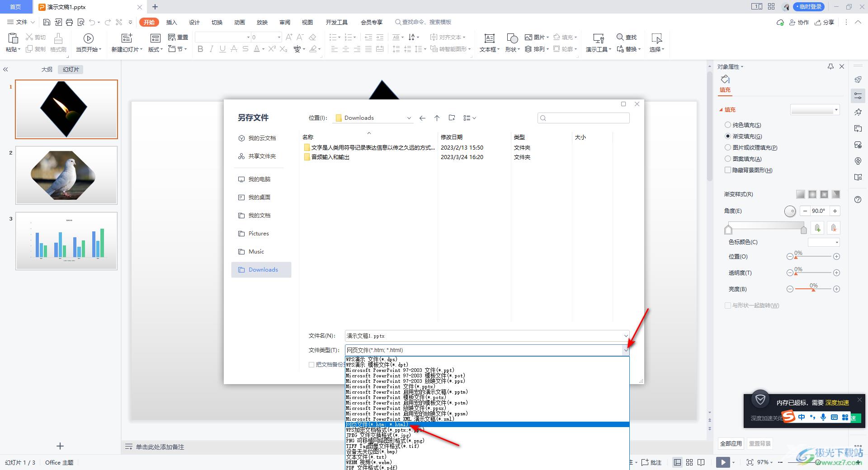The height and width of the screenshot is (470, 868).
Task: Open file type dropdown arrow
Action: (x=626, y=350)
